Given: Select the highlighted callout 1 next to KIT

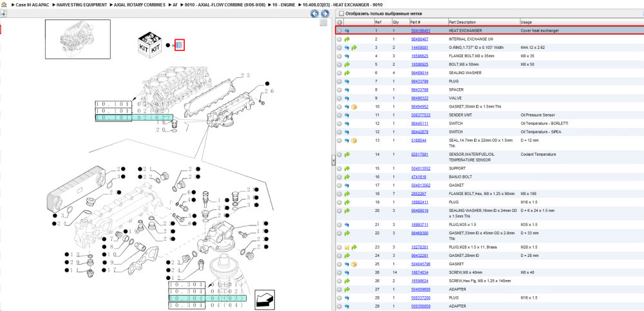Looking at the screenshot, I should pyautogui.click(x=180, y=45).
